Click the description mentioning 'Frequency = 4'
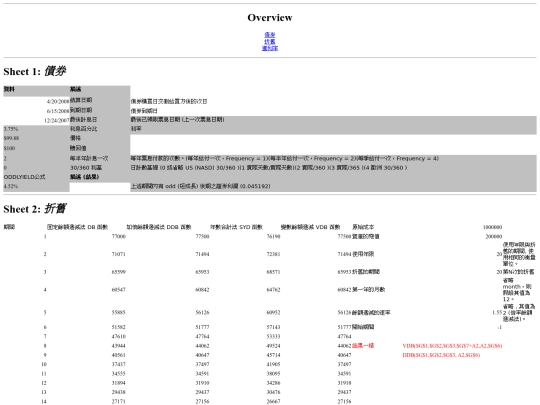Image resolution: width=540 pixels, height=405 pixels. (x=284, y=158)
